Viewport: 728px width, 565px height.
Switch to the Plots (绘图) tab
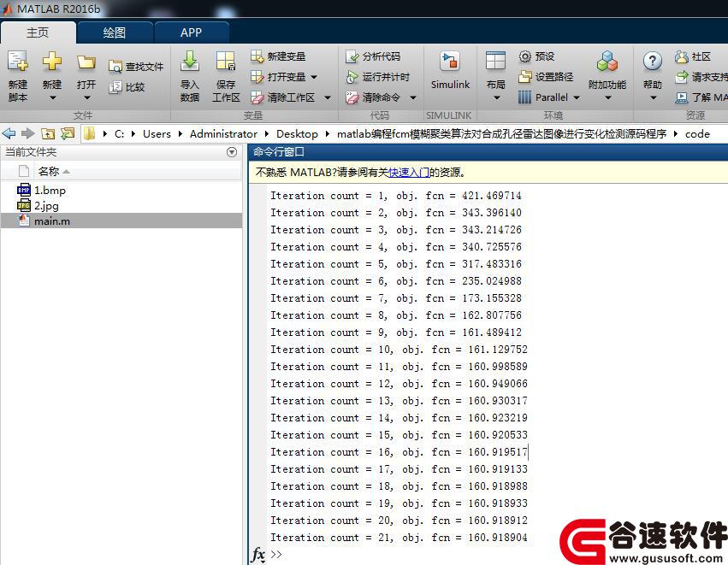[x=115, y=32]
